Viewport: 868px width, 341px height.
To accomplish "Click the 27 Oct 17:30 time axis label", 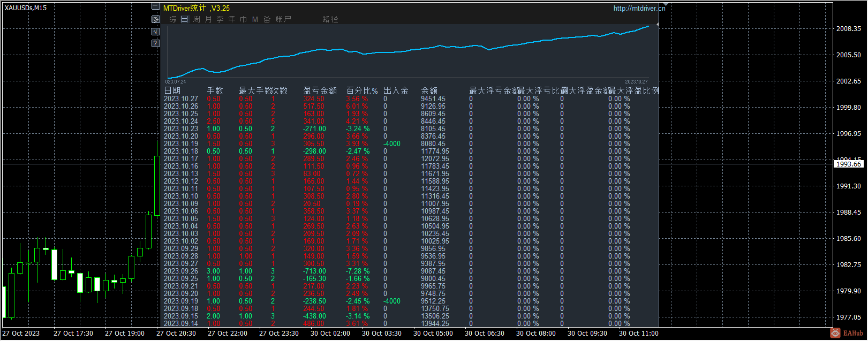I will click(x=73, y=334).
